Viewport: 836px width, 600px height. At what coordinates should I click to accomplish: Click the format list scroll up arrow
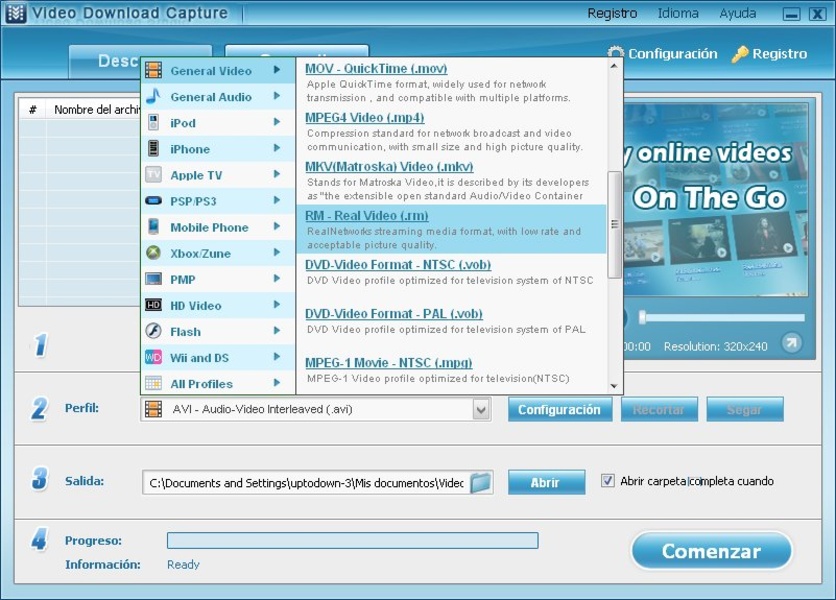614,66
